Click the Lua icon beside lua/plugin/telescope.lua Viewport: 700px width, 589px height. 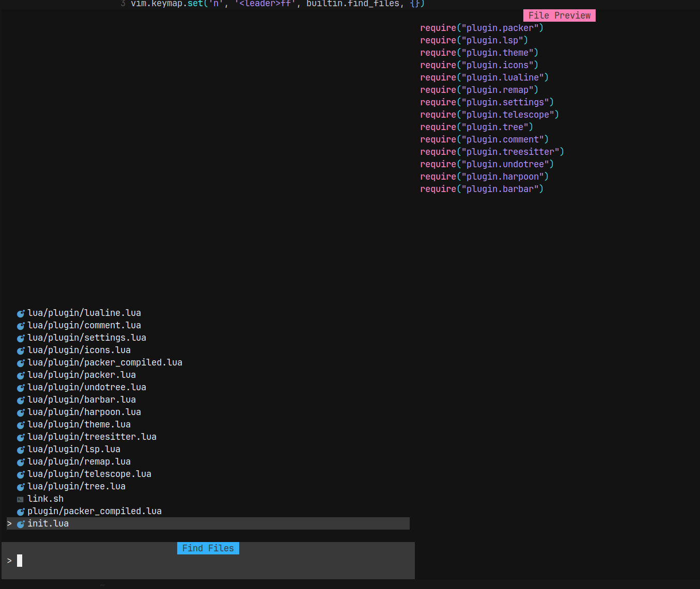21,474
